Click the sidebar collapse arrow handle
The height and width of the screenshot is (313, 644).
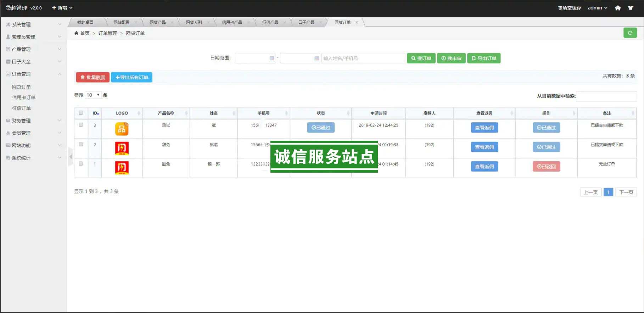pos(71,156)
